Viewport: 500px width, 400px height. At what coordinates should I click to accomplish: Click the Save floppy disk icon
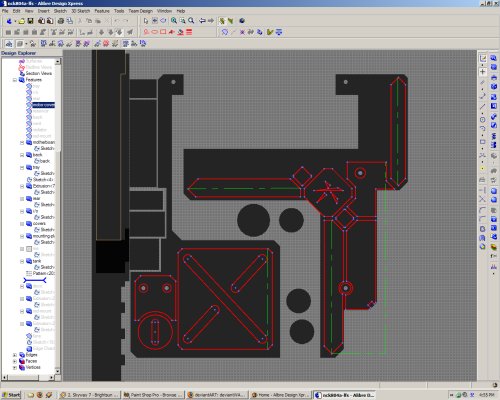(30, 21)
